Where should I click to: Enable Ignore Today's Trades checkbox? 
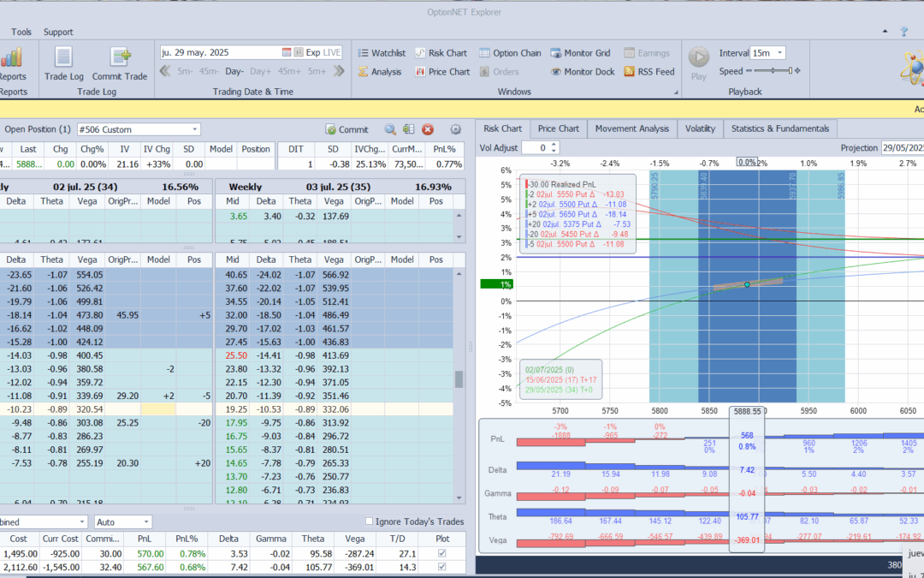click(x=369, y=521)
